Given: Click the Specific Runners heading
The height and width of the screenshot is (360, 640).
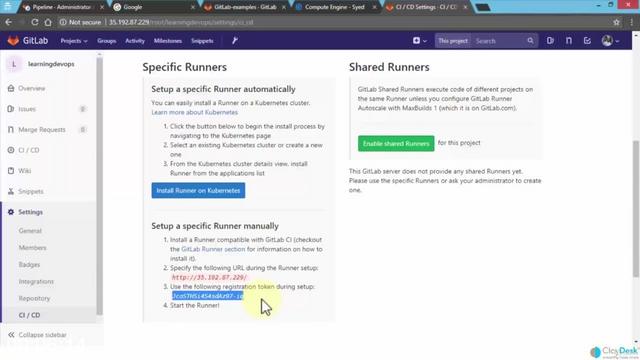Looking at the screenshot, I should click(x=184, y=67).
